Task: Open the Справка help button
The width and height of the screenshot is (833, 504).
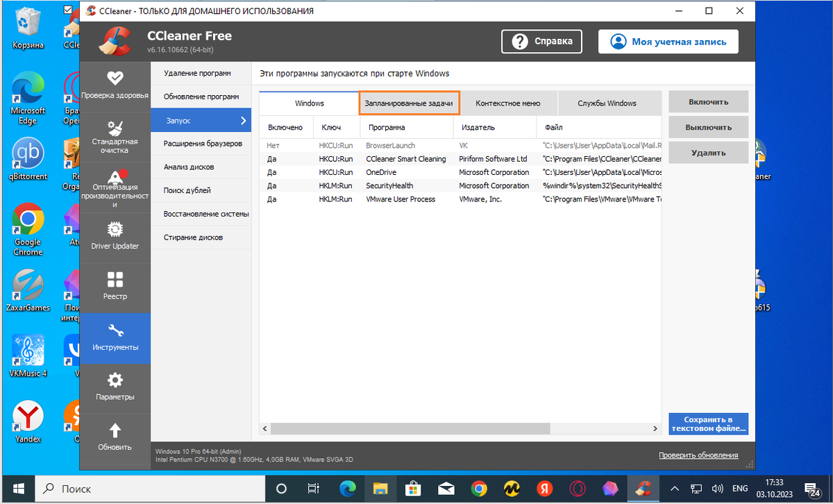Action: coord(541,42)
